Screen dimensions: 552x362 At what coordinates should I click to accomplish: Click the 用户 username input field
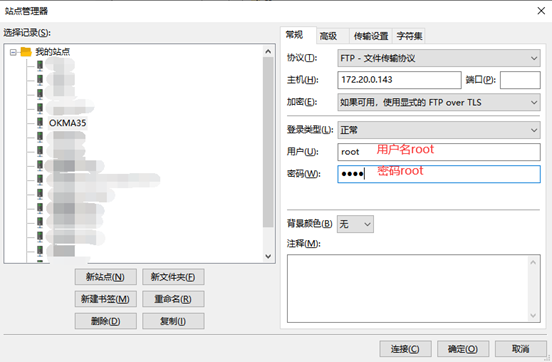pyautogui.click(x=439, y=152)
